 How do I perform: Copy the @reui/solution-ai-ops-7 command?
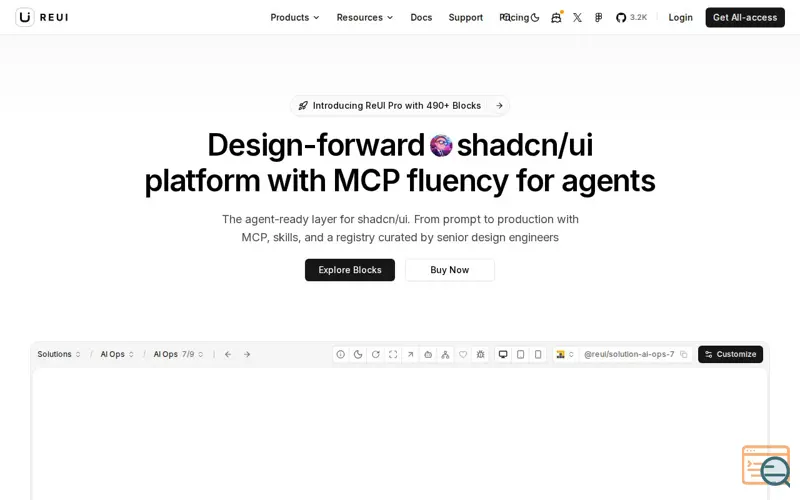(684, 354)
